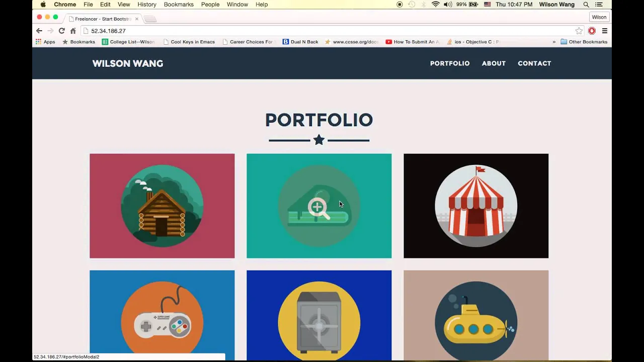The image size is (644, 362).
Task: Open the Wilson Wang user menu
Action: 557,5
